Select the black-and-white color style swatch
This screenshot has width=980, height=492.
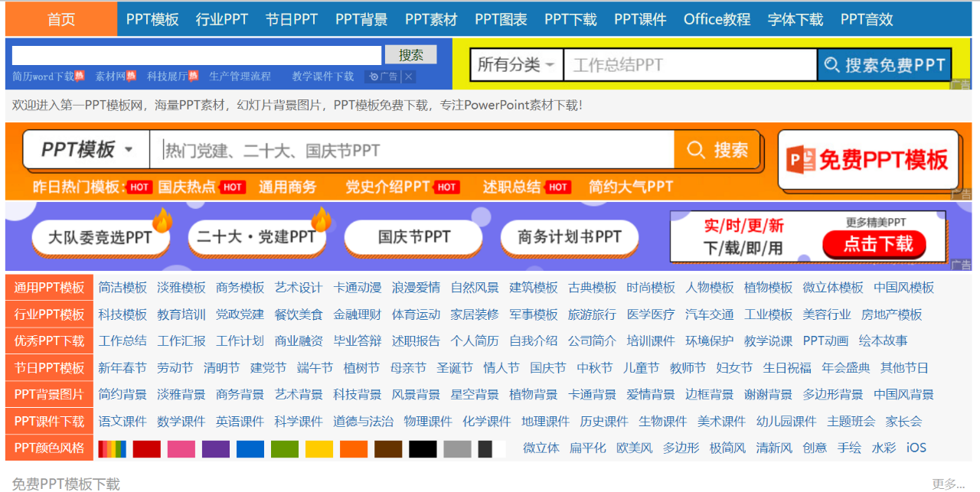492,448
